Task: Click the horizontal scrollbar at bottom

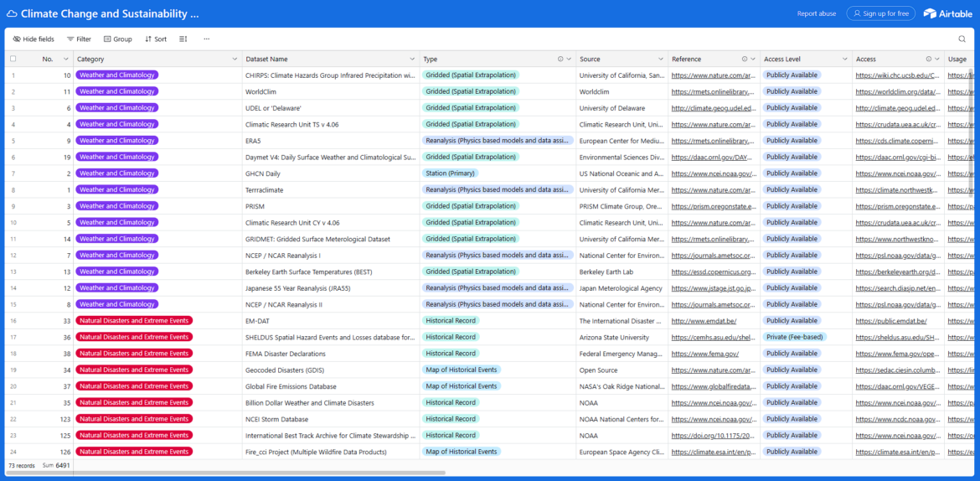Action: tap(225, 473)
